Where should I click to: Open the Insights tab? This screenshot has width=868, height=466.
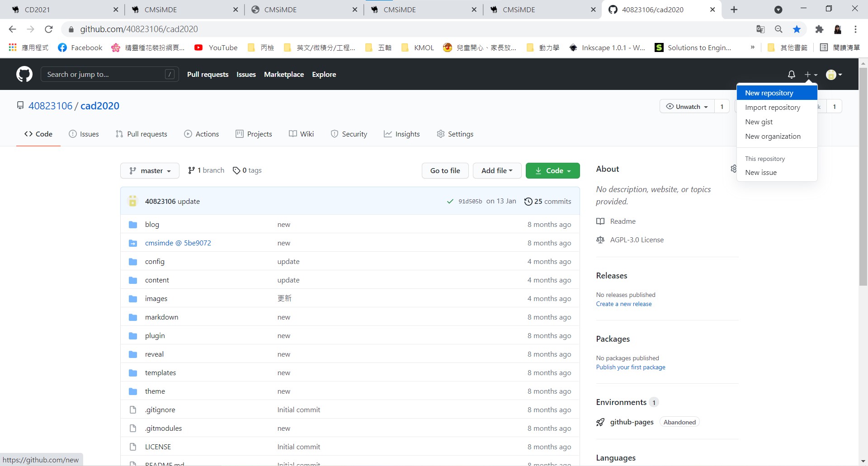402,134
